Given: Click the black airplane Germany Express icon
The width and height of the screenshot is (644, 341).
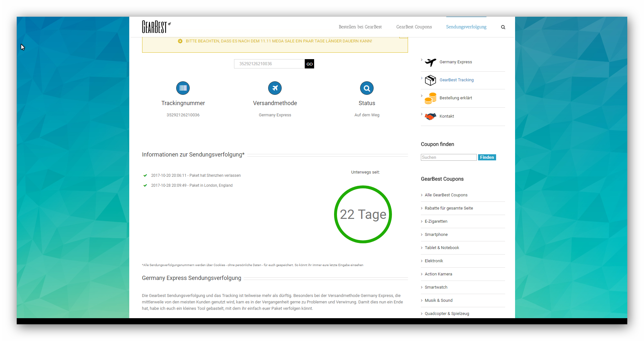Looking at the screenshot, I should [x=430, y=62].
